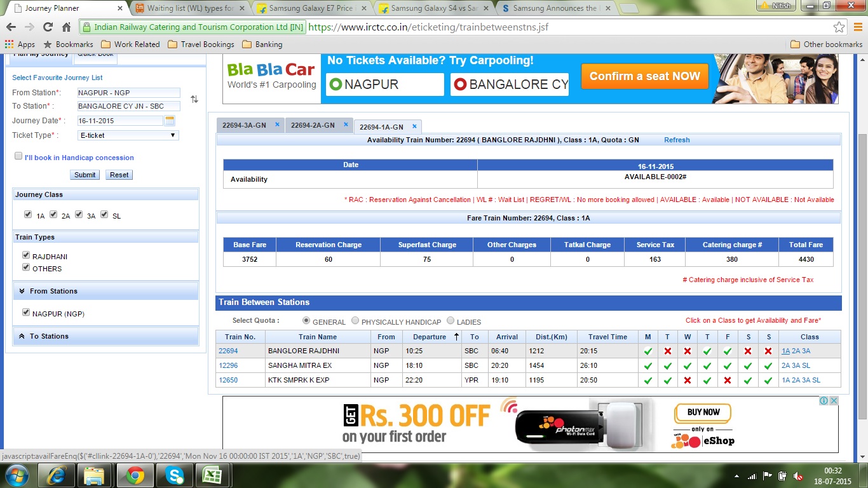
Task: Open the Chrome menu hamburger icon
Action: click(857, 27)
